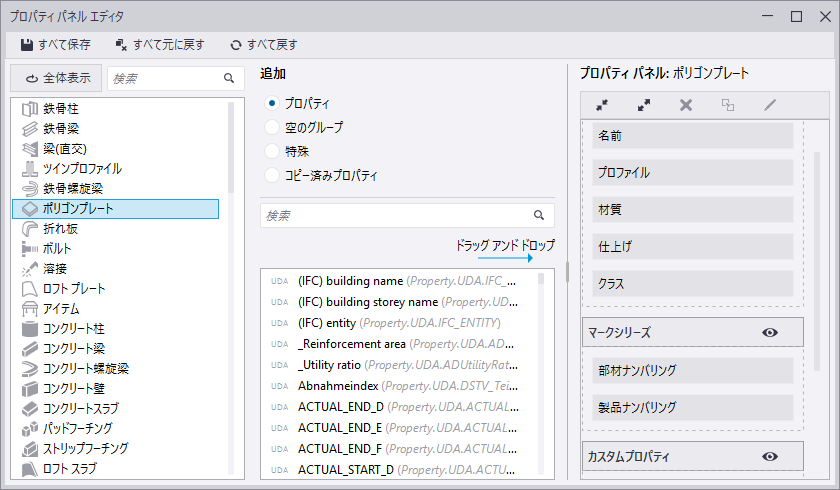840x490 pixels.
Task: Choose the 空のグループ radio option
Action: tap(272, 127)
